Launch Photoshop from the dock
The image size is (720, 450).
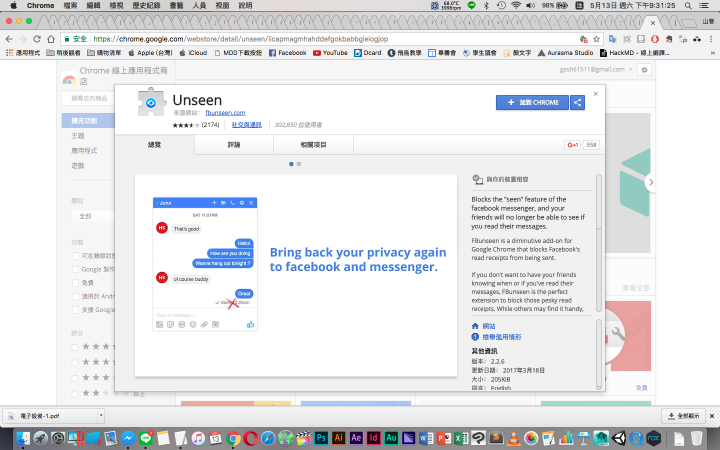tap(321, 438)
